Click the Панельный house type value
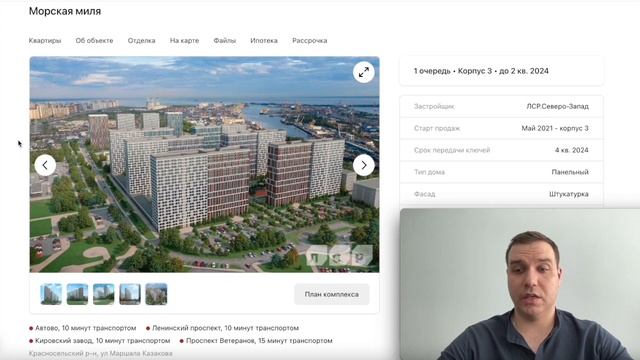This screenshot has height=360, width=640. [570, 172]
